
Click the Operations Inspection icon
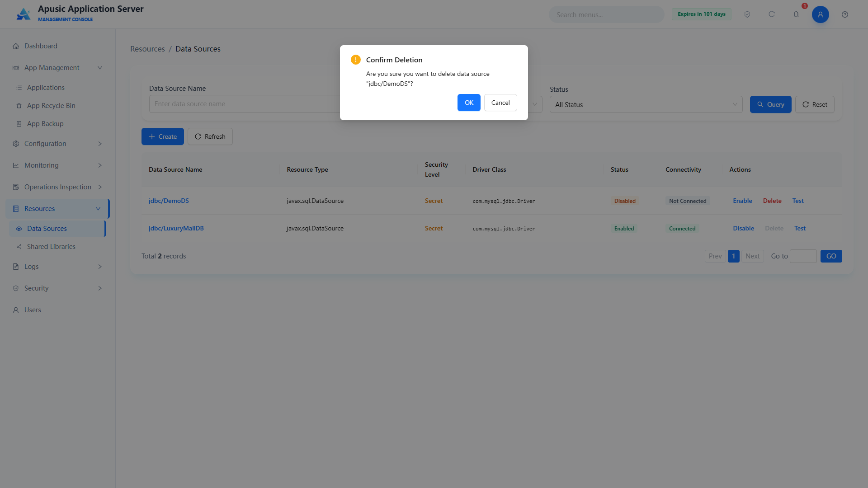(16, 187)
